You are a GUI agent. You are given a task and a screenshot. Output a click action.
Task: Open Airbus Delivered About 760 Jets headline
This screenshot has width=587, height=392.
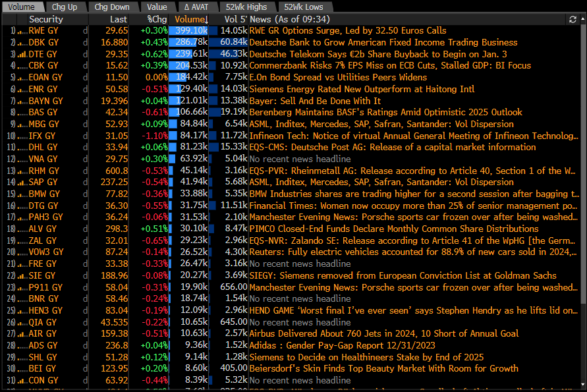coord(384,333)
